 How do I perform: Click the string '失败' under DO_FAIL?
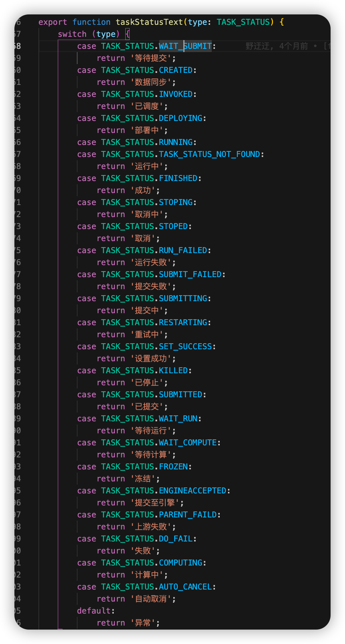[x=143, y=551]
